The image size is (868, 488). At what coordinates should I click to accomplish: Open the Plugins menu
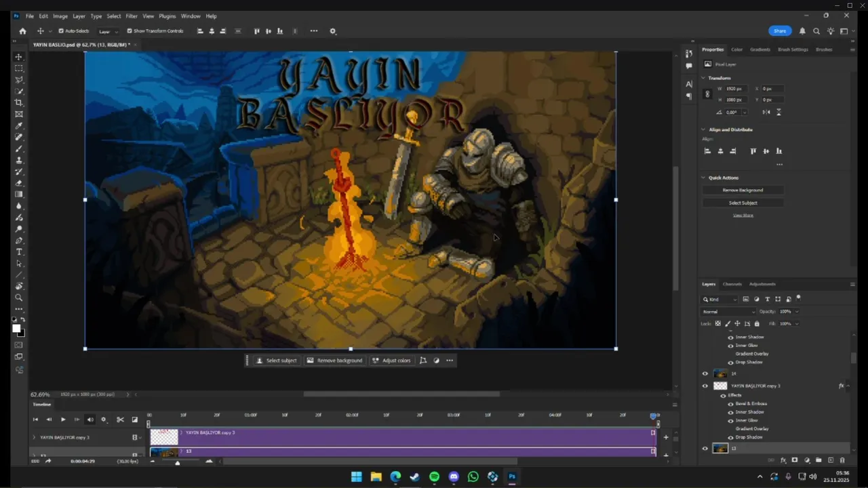(x=167, y=16)
